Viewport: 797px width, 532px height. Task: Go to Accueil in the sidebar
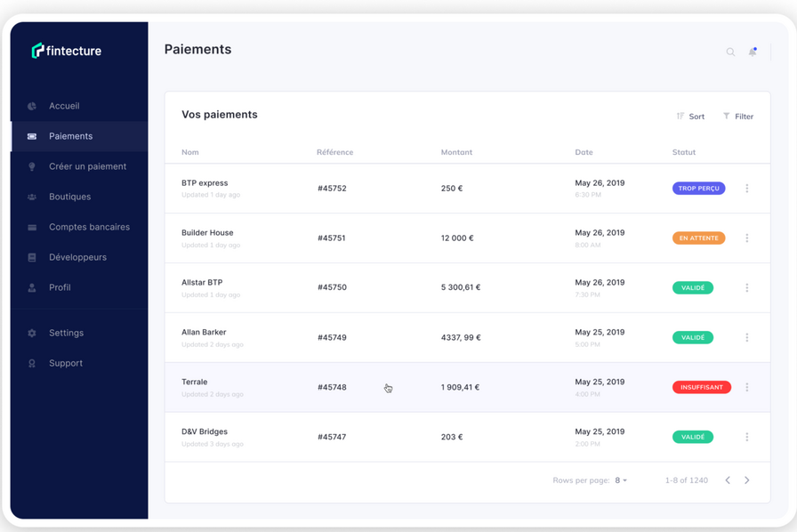79,106
